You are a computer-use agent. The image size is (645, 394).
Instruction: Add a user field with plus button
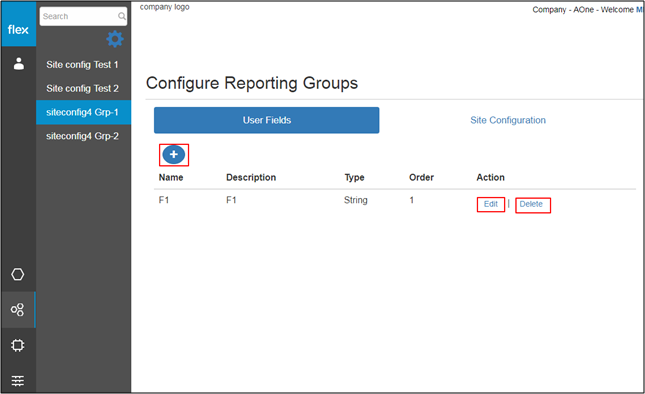tap(174, 155)
